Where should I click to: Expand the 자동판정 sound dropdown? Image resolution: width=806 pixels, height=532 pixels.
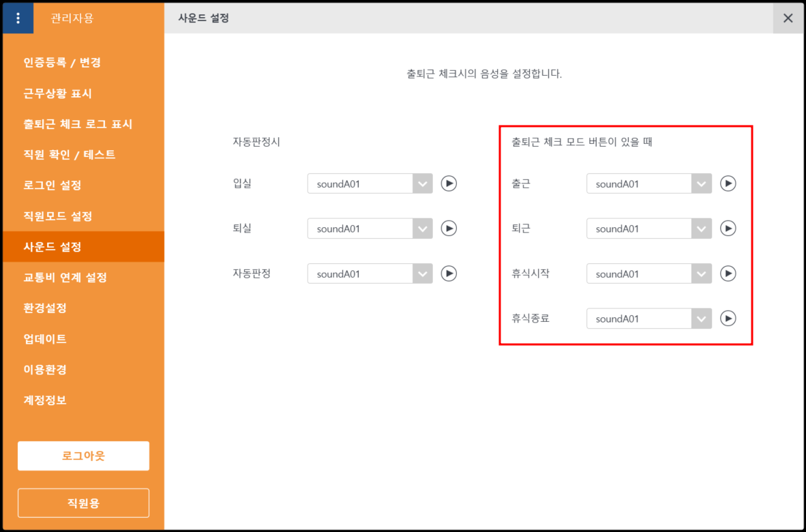coord(370,274)
